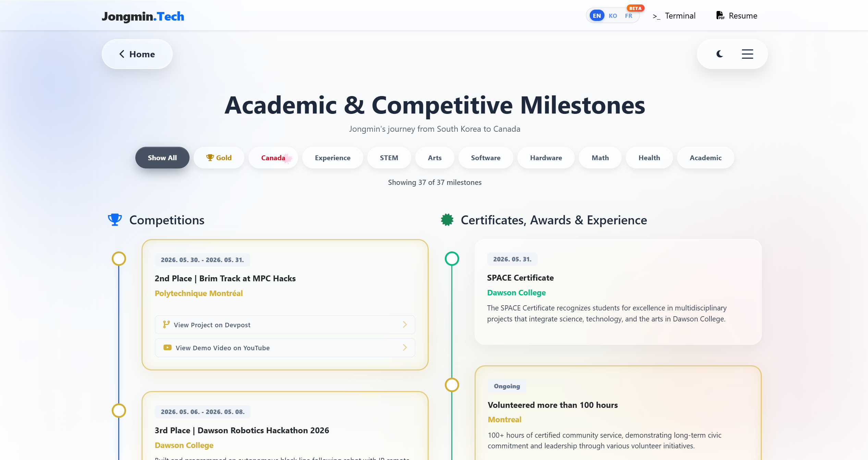Click 'Volunteered more than 100 hours'

[x=553, y=405]
